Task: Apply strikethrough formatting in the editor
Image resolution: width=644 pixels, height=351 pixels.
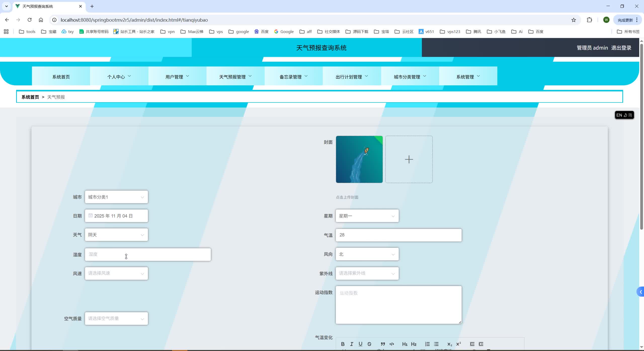Action: [x=369, y=344]
